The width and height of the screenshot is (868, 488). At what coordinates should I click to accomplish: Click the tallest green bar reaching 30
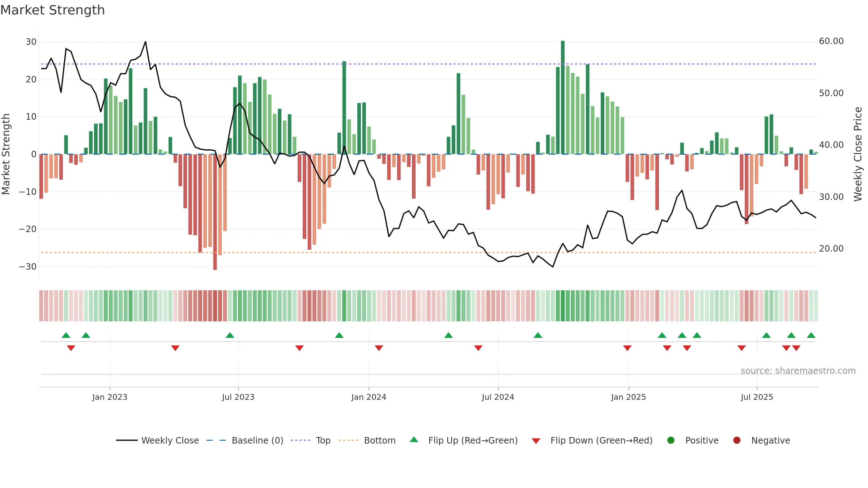(x=563, y=98)
